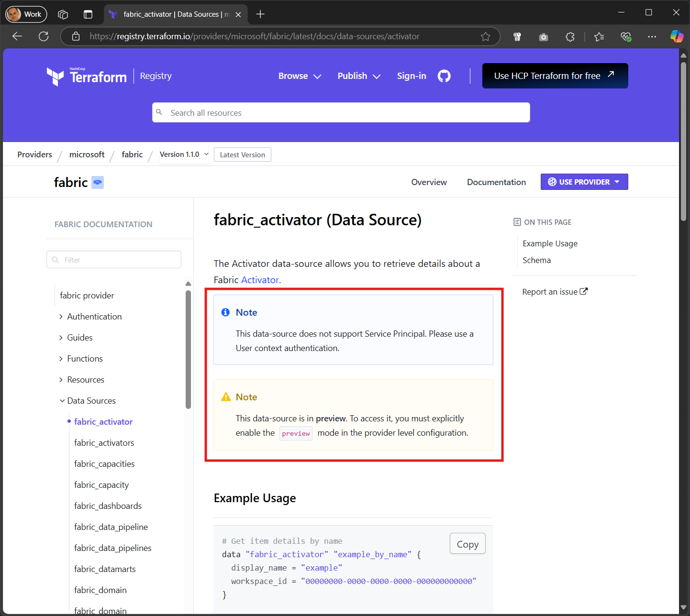690x616 pixels.
Task: Open the globe icon on USE PROVIDER
Action: coord(552,182)
